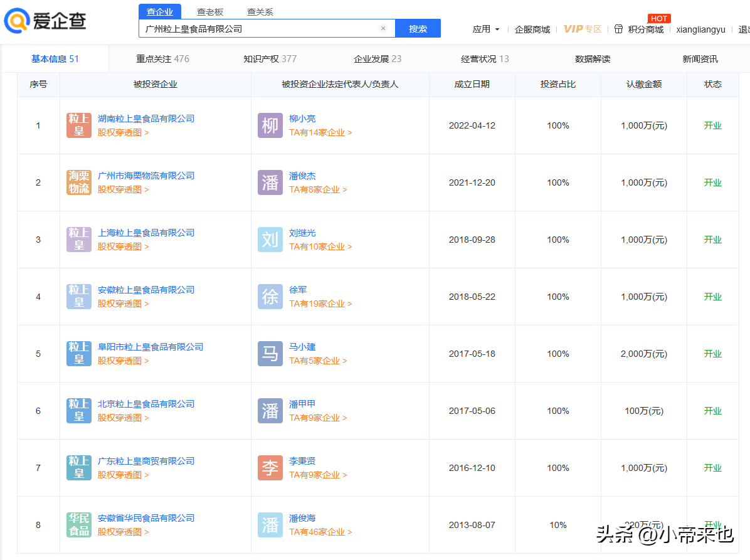Open the 应用 dropdown menu
The width and height of the screenshot is (750, 560).
pos(486,29)
